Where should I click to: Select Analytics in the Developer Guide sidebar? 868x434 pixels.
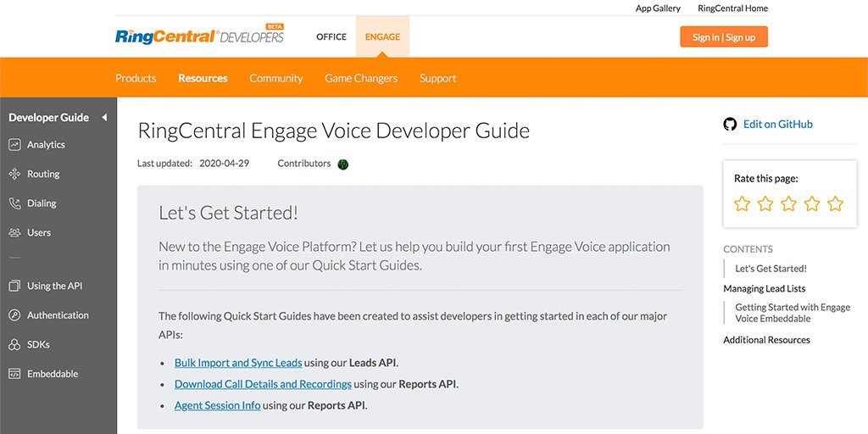(x=46, y=144)
